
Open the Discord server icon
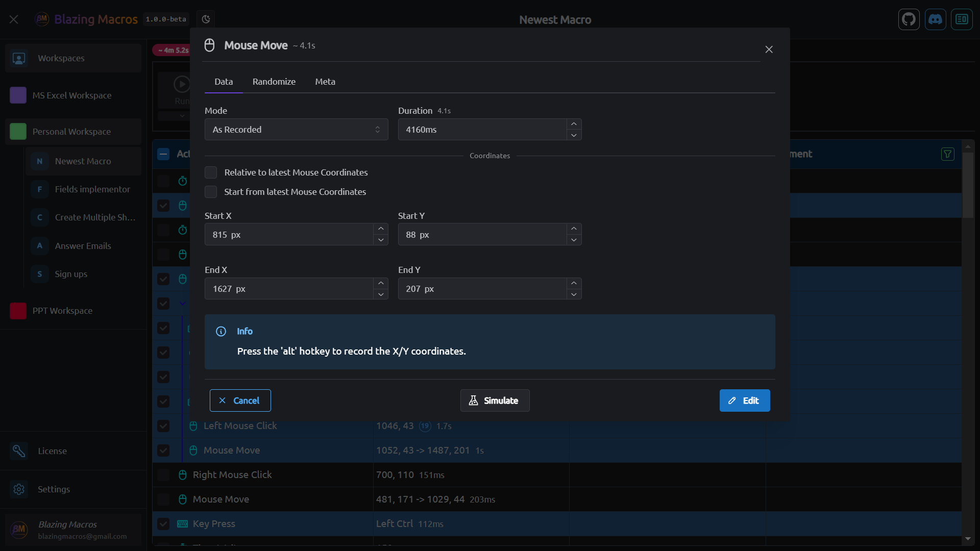[935, 19]
